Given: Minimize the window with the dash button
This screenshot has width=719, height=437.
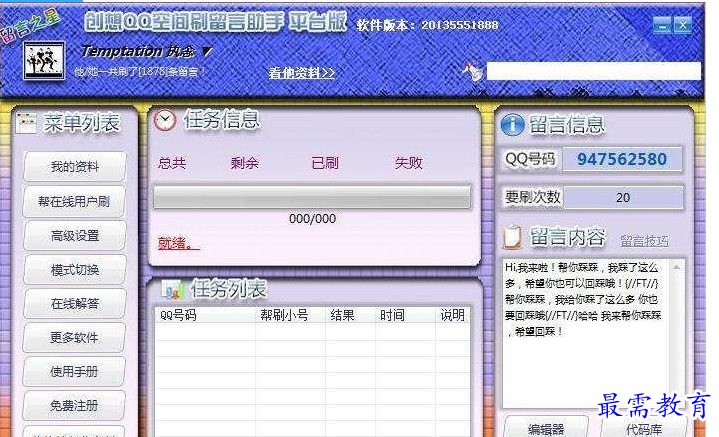Looking at the screenshot, I should (x=662, y=25).
